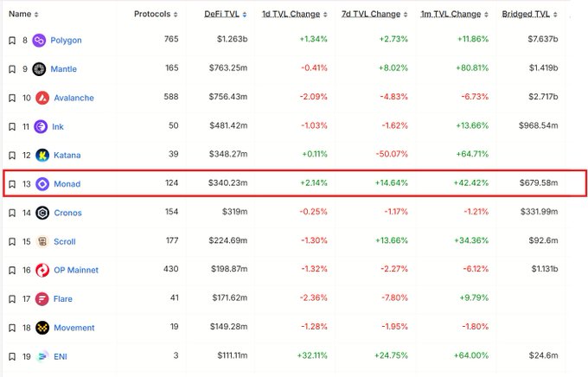
Task: Click the Cronos chain logo icon
Action: click(42, 213)
